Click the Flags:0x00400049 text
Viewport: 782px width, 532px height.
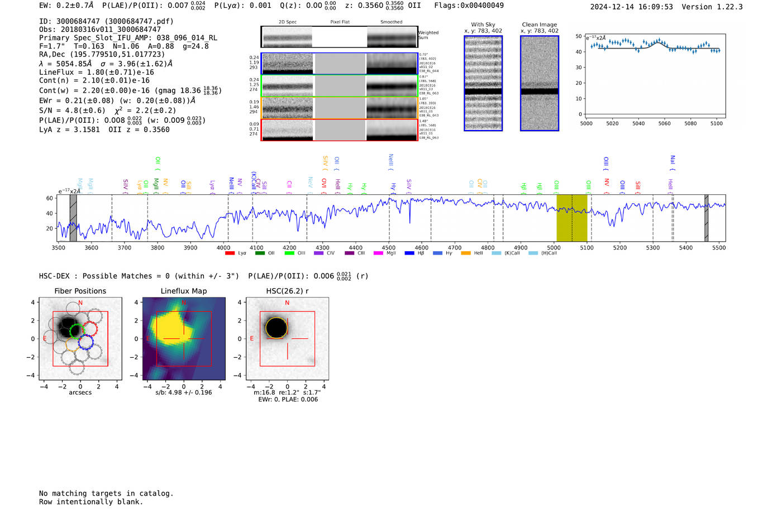click(469, 6)
